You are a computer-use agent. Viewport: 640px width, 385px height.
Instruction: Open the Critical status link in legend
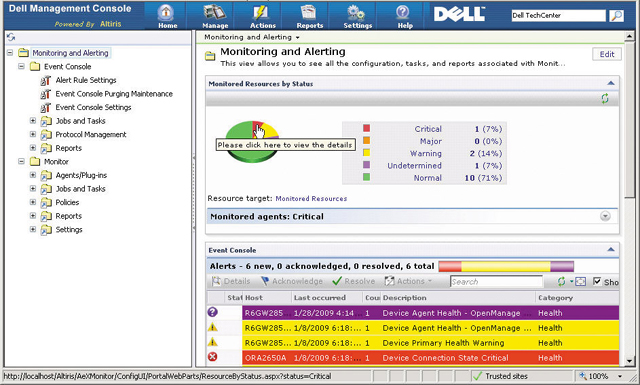point(428,129)
